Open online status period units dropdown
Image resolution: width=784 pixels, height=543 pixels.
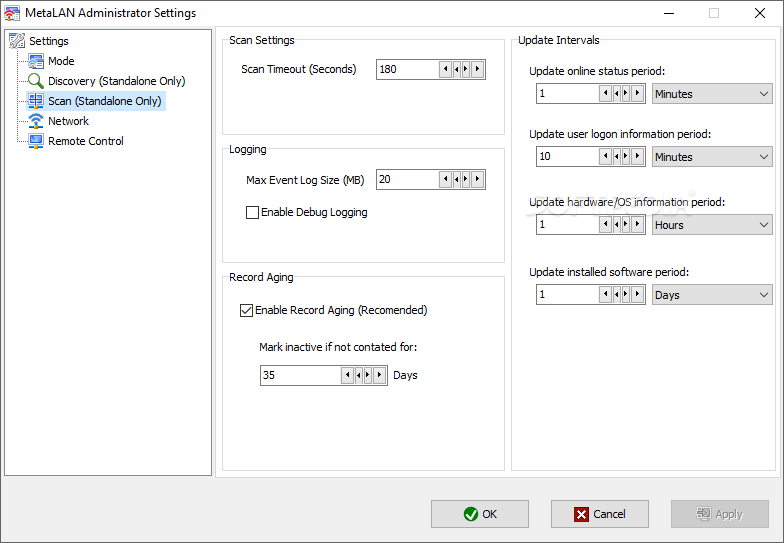pos(712,94)
